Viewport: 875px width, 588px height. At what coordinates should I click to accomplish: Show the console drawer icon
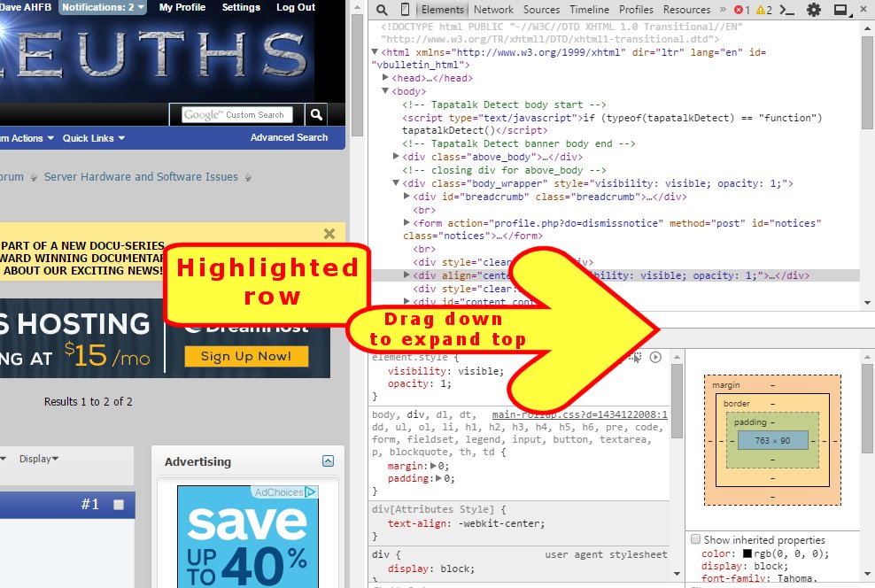pyautogui.click(x=788, y=10)
